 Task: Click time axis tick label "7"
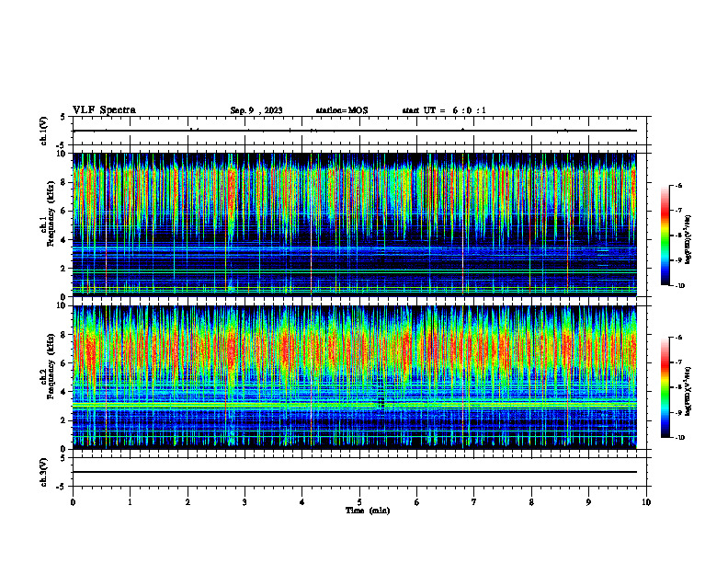click(x=474, y=502)
